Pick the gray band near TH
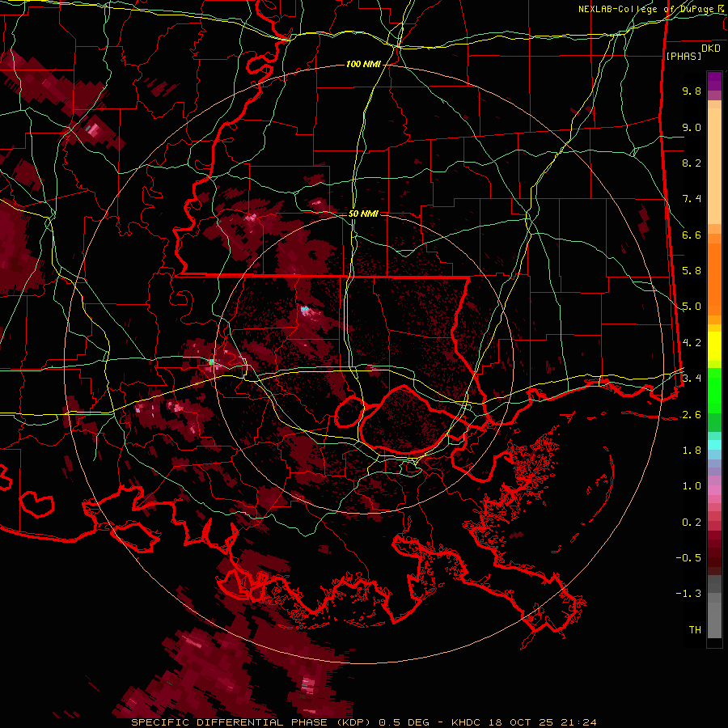Viewport: 728px width, 728px height. click(x=714, y=622)
